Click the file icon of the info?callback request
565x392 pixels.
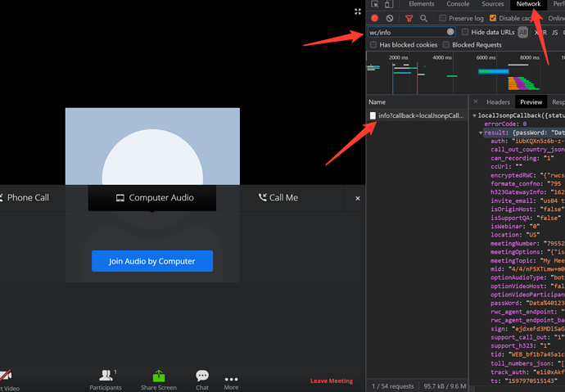point(373,115)
